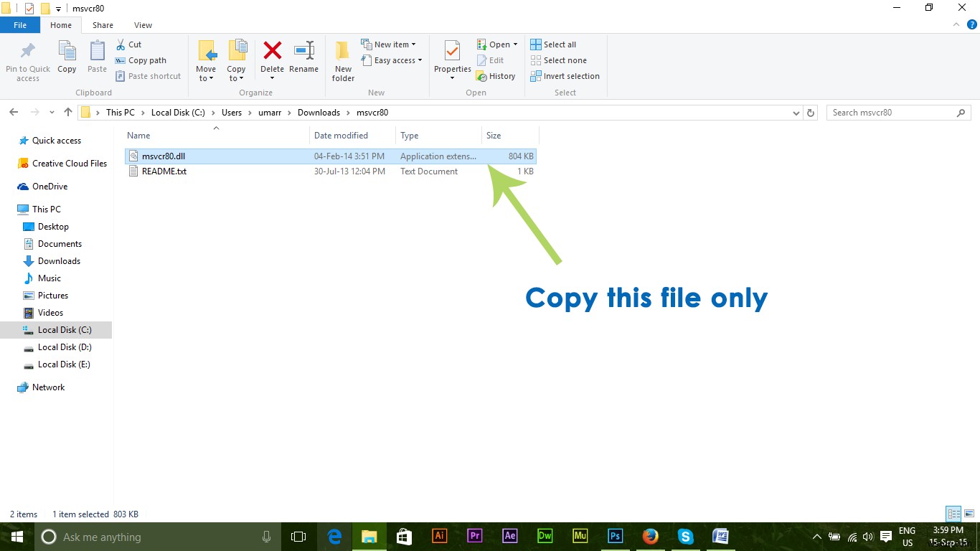This screenshot has height=551, width=980.
Task: Open Adobe Photoshop from the taskbar
Action: pos(615,537)
